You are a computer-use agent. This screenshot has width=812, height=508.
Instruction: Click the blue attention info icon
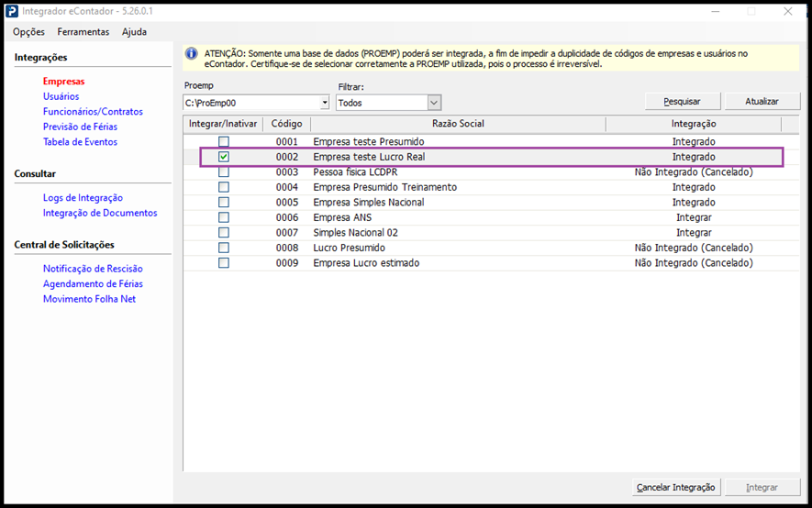(x=192, y=54)
